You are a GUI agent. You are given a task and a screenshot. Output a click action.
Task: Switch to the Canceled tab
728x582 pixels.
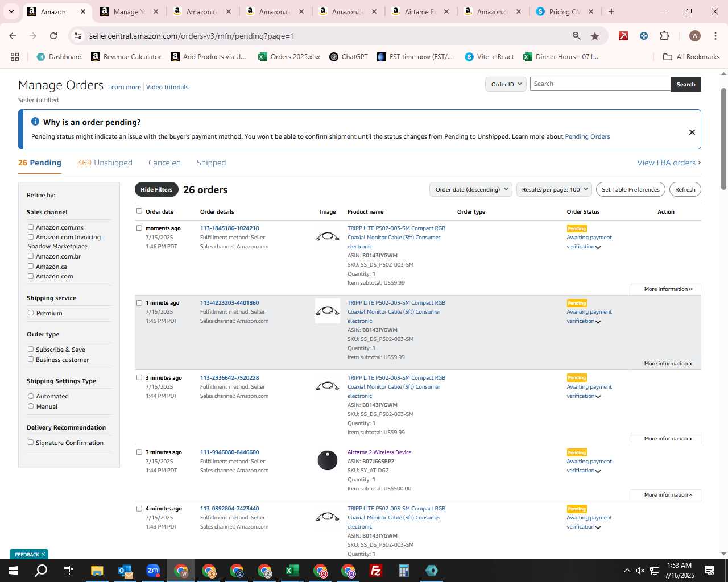click(164, 163)
